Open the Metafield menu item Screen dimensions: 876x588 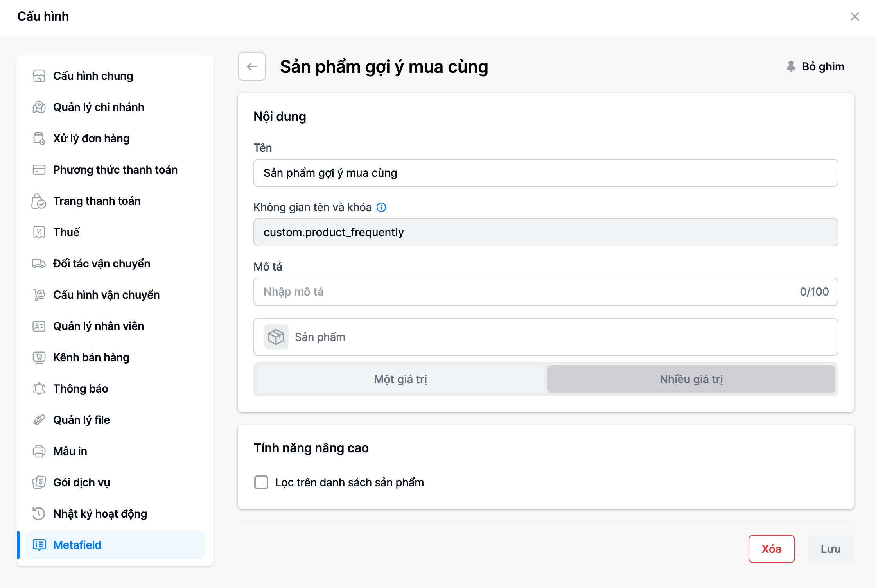pos(77,545)
